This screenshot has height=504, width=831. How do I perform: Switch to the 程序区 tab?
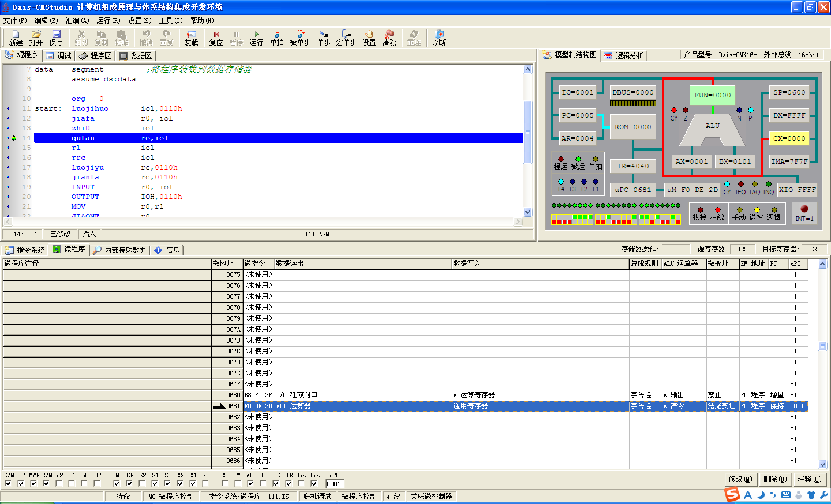(x=95, y=55)
